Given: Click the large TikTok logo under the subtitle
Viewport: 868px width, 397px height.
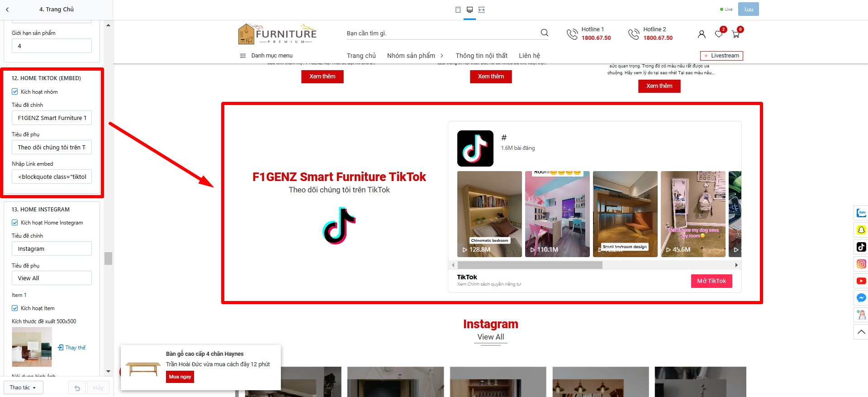Looking at the screenshot, I should pyautogui.click(x=339, y=225).
